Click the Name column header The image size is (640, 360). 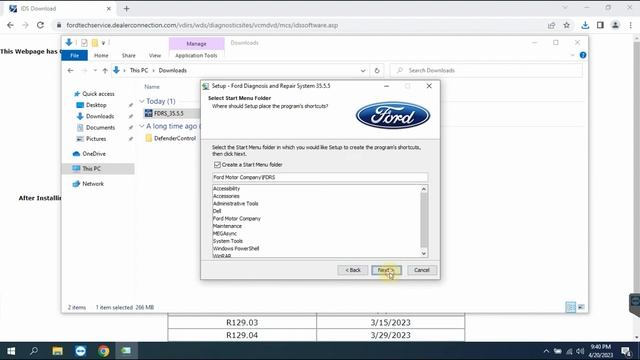pyautogui.click(x=152, y=87)
